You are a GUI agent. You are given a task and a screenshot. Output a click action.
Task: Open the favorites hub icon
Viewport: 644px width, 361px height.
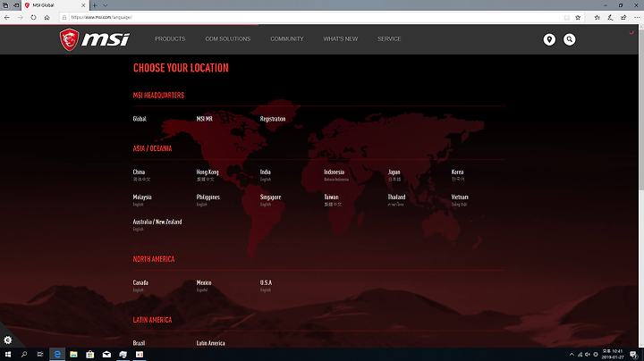click(597, 17)
